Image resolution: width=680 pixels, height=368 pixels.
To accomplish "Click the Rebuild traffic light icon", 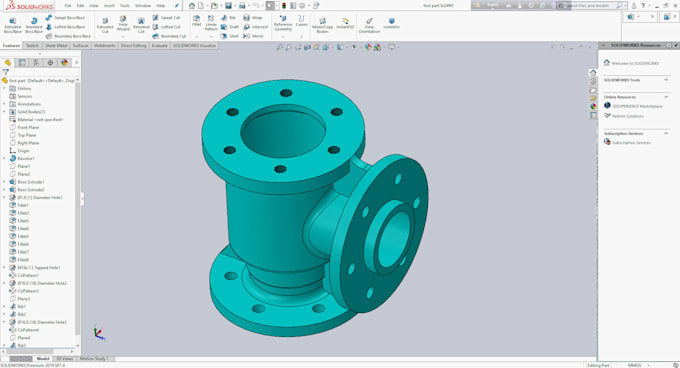I will (284, 6).
